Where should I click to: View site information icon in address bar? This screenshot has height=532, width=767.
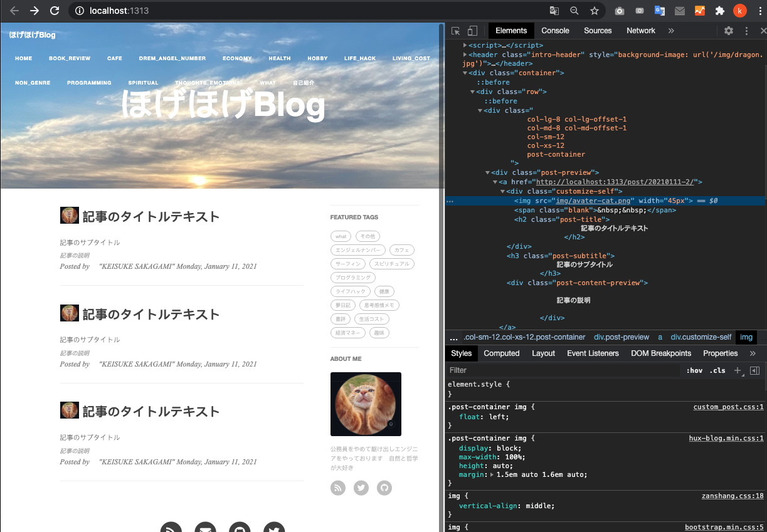(x=78, y=11)
